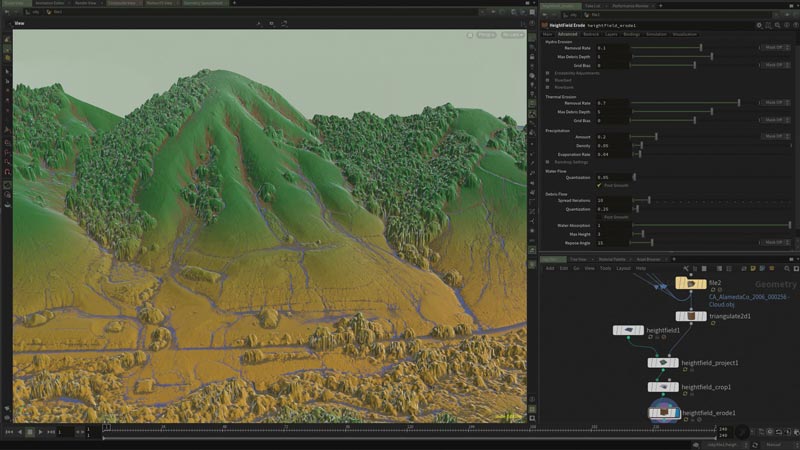
Task: Click the Repose Angle value field
Action: pos(612,243)
